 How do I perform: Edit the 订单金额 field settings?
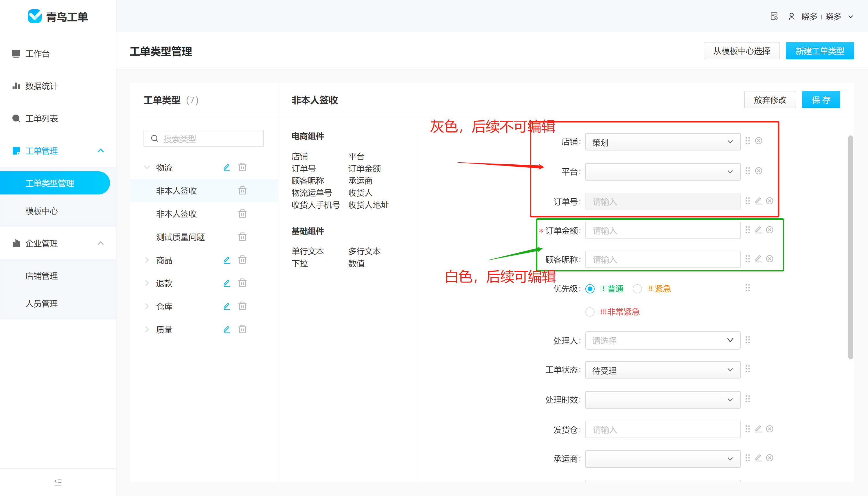coord(758,230)
